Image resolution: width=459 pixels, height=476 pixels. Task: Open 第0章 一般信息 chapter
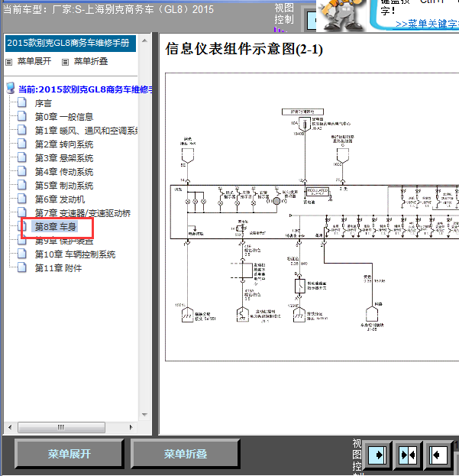coord(64,117)
